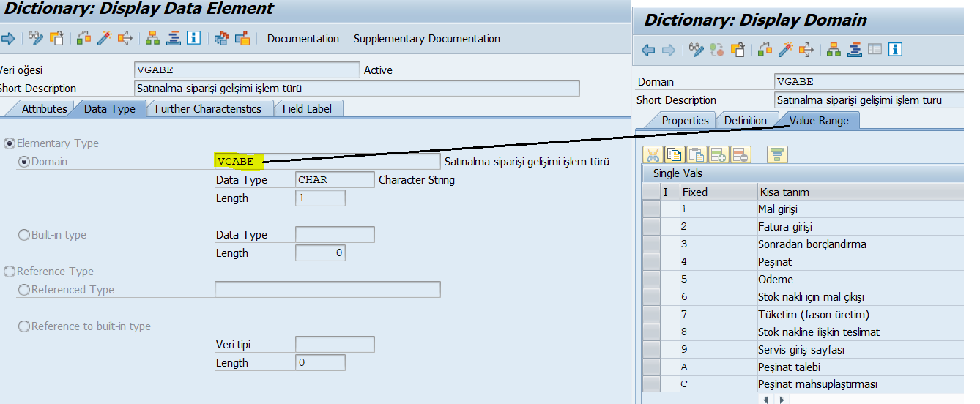
Task: Click the Data Type CHAR field
Action: pos(335,180)
